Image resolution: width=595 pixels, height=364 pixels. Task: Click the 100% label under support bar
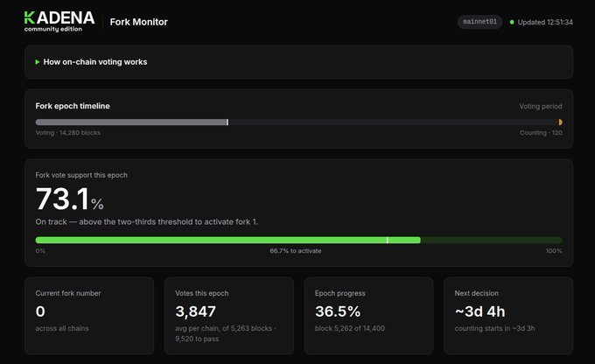(554, 251)
